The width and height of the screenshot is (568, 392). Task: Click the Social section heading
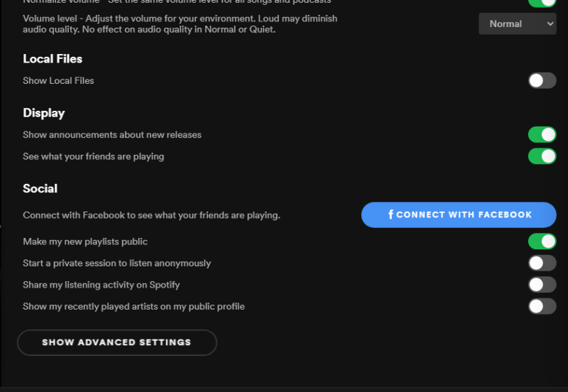(40, 188)
